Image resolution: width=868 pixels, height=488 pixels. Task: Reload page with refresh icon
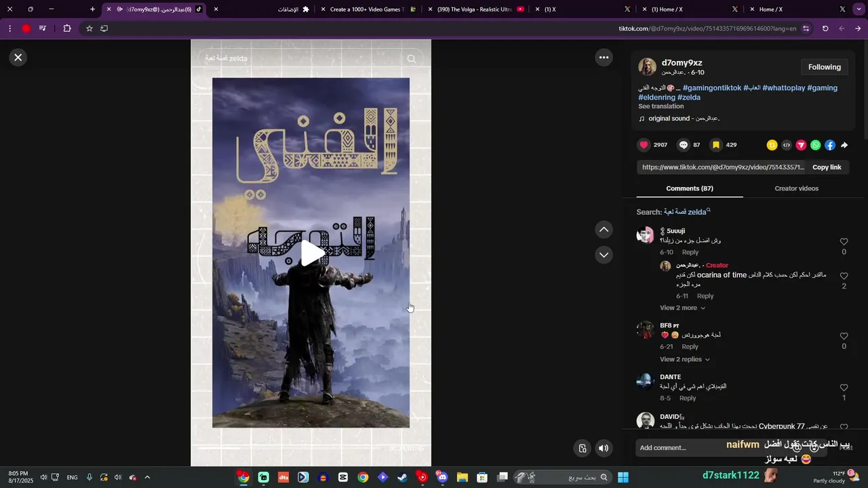(825, 28)
